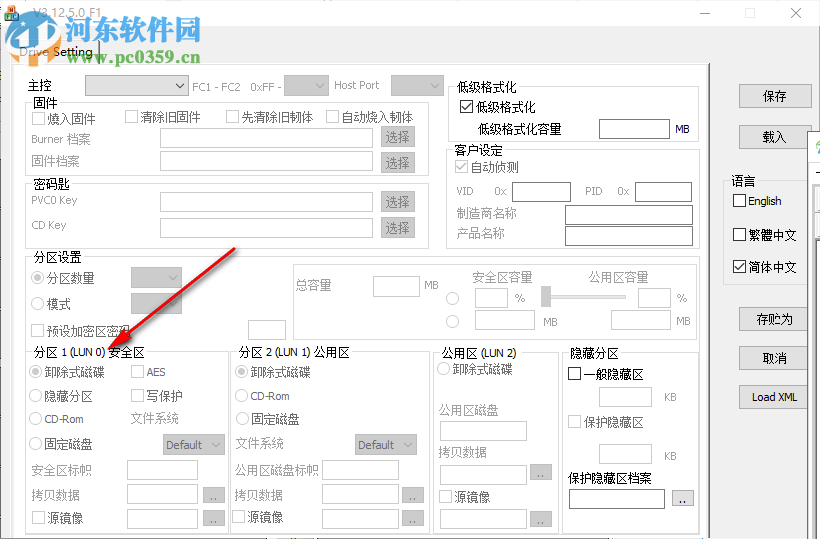Open the Host Port dropdown
The image size is (820, 539).
[x=417, y=86]
